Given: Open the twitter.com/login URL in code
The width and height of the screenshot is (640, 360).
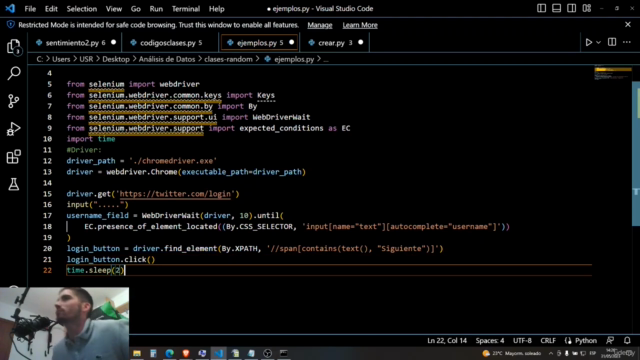Looking at the screenshot, I should (175, 194).
